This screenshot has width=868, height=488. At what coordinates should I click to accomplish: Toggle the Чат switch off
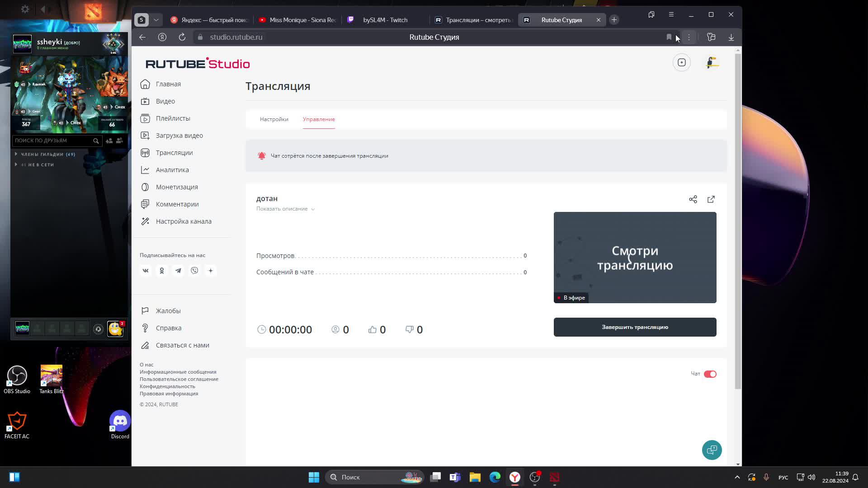[x=710, y=374]
